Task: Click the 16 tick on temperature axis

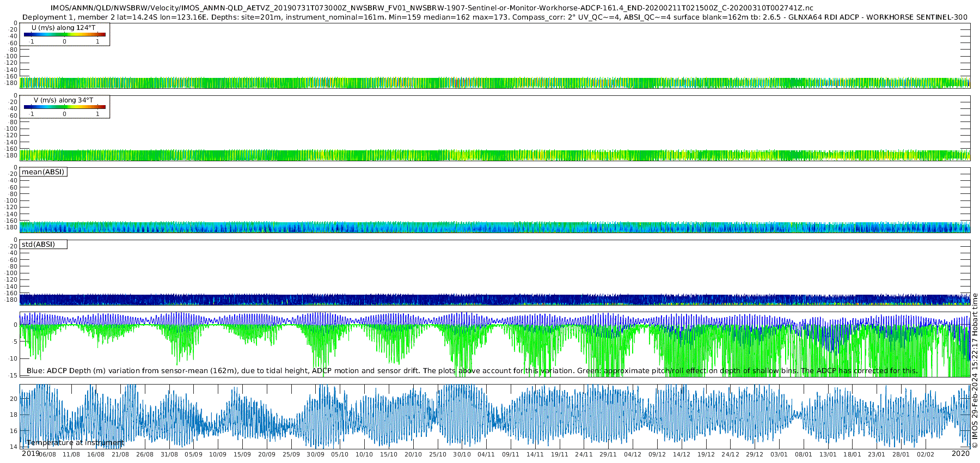Action: tap(14, 431)
